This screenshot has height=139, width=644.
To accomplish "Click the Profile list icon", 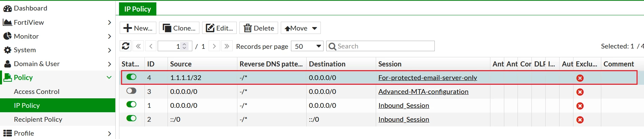I will [x=7, y=133].
